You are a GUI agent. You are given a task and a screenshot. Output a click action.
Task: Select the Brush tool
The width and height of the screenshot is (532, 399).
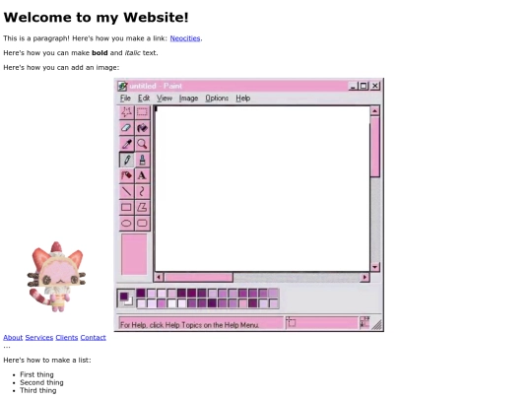tap(142, 160)
